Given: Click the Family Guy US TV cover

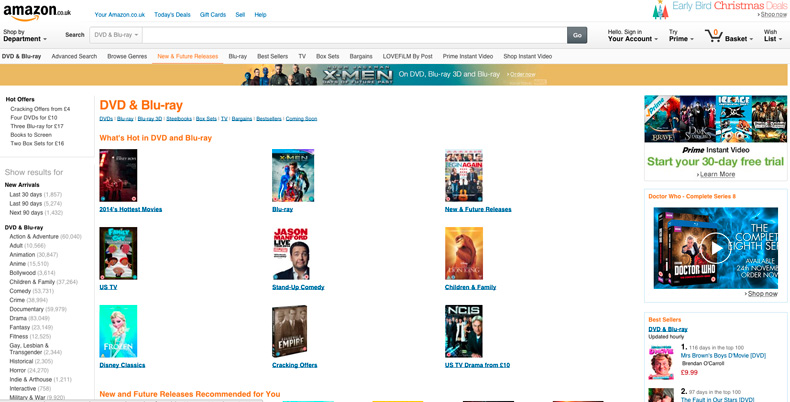Looking at the screenshot, I should pyautogui.click(x=118, y=253).
